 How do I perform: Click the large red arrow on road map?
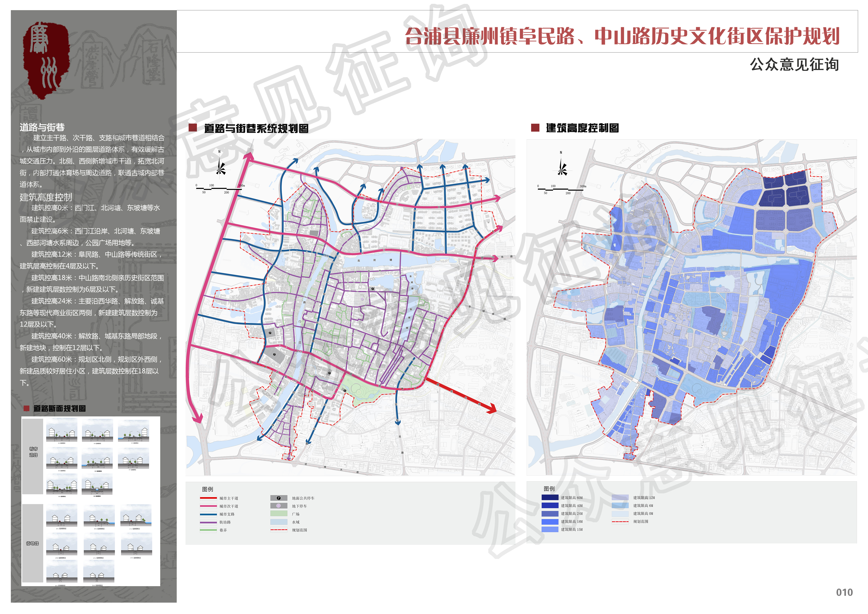pos(461,395)
